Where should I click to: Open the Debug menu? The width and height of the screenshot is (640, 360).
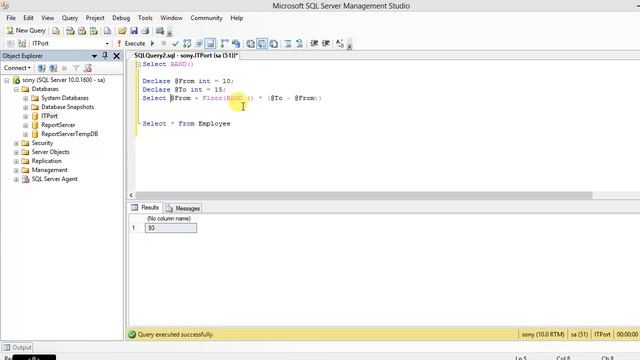pyautogui.click(x=121, y=18)
